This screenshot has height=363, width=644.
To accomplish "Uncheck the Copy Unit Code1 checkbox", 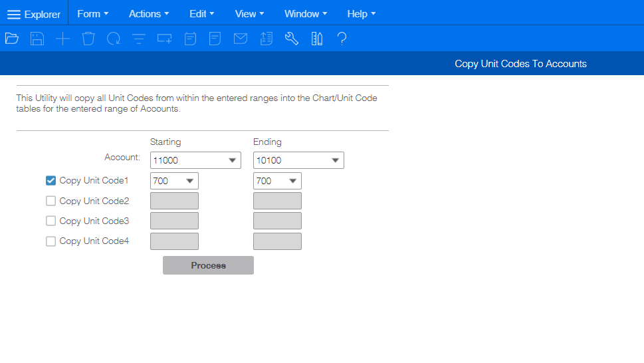I will 51,181.
